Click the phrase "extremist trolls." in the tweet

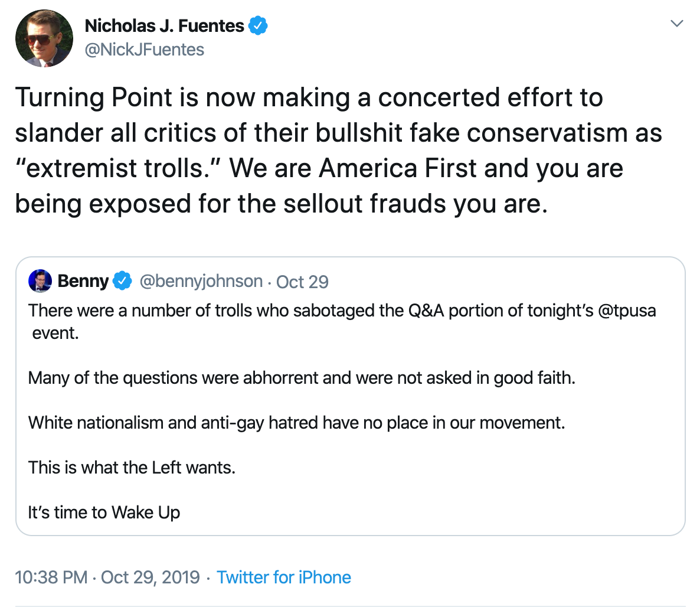118,168
